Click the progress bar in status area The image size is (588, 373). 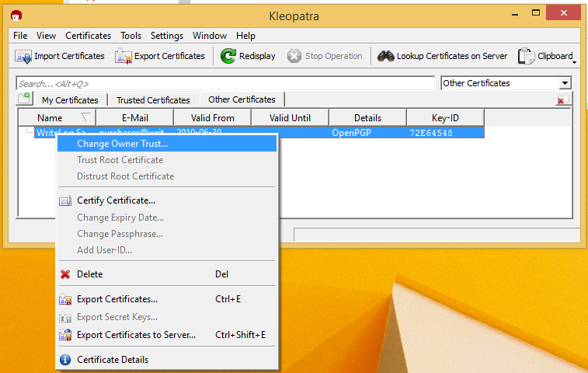pyautogui.click(x=437, y=234)
